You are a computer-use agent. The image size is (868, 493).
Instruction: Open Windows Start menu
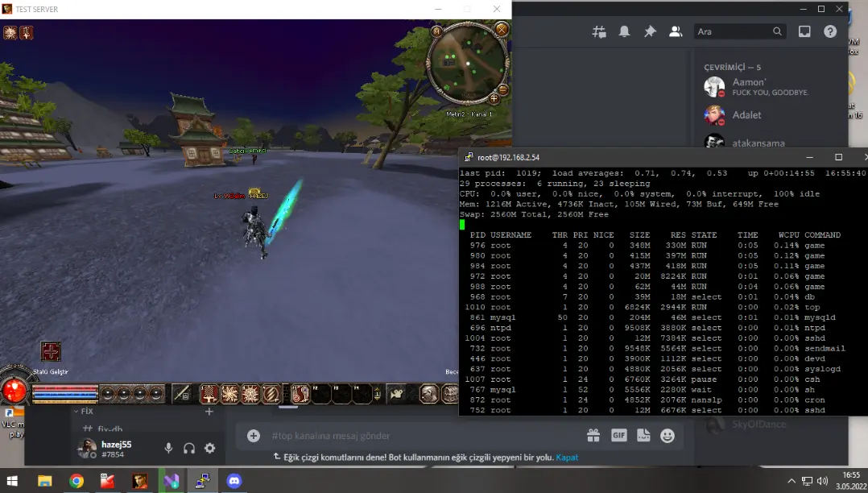(12, 481)
